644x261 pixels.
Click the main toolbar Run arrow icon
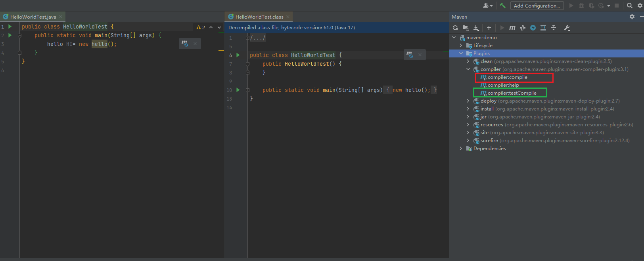coord(571,6)
